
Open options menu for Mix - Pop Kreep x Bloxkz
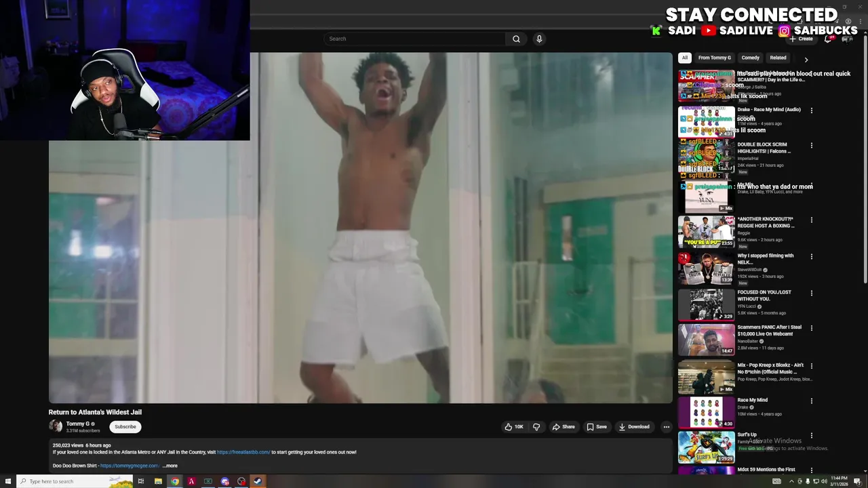pyautogui.click(x=812, y=366)
